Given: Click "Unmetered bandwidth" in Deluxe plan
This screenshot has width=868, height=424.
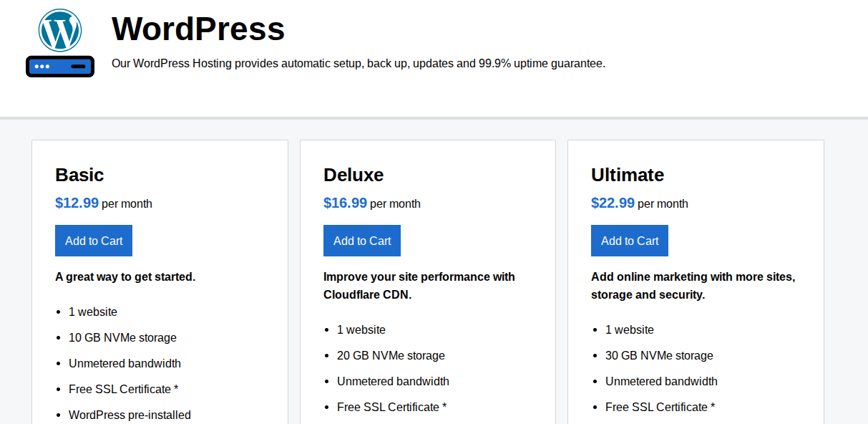Looking at the screenshot, I should pos(393,381).
